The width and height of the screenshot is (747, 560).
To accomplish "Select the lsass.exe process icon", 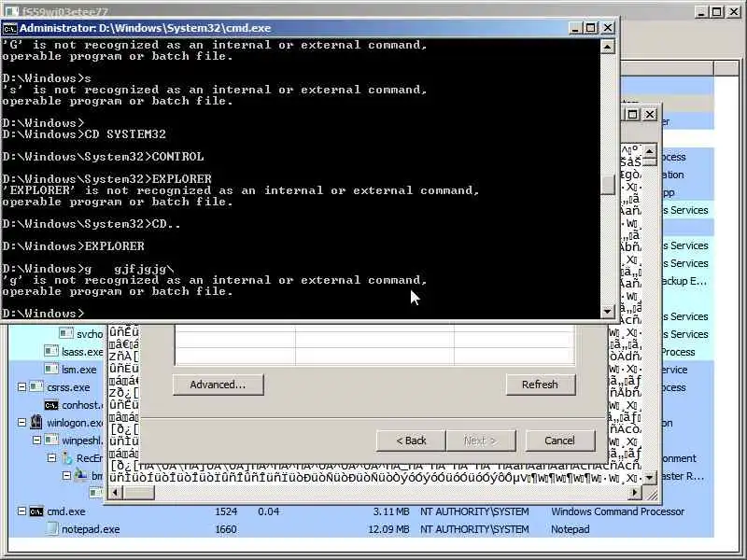I will (51, 351).
